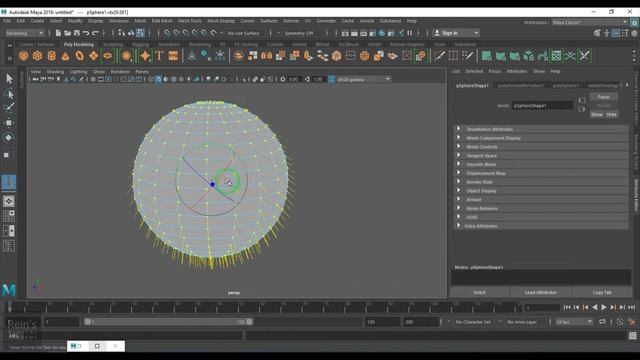Click the New Scene file icon
The image size is (640, 360).
pyautogui.click(x=58, y=33)
